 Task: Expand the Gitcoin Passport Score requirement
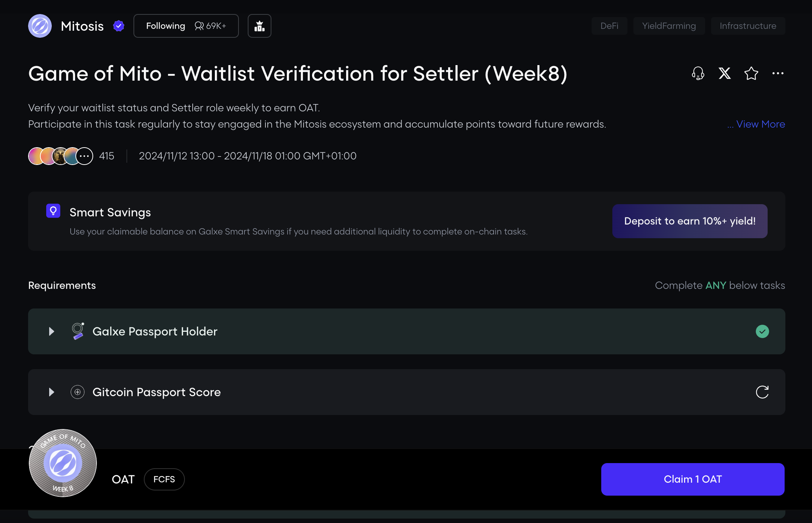(x=52, y=392)
